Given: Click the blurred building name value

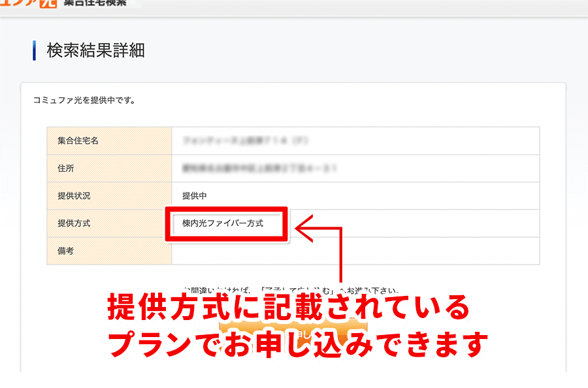Looking at the screenshot, I should [245, 140].
